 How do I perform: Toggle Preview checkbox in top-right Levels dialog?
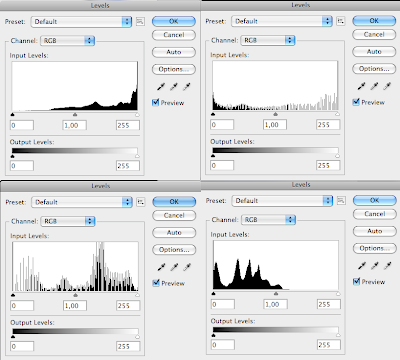coord(356,102)
